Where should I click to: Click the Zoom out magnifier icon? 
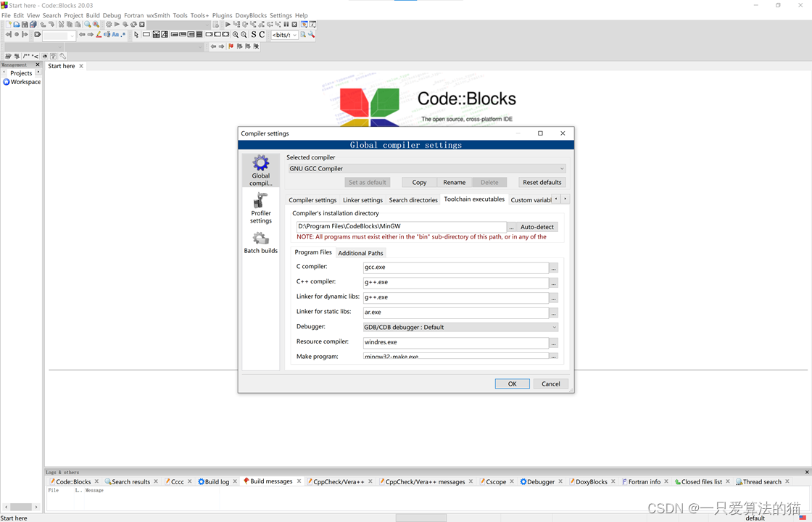point(244,35)
